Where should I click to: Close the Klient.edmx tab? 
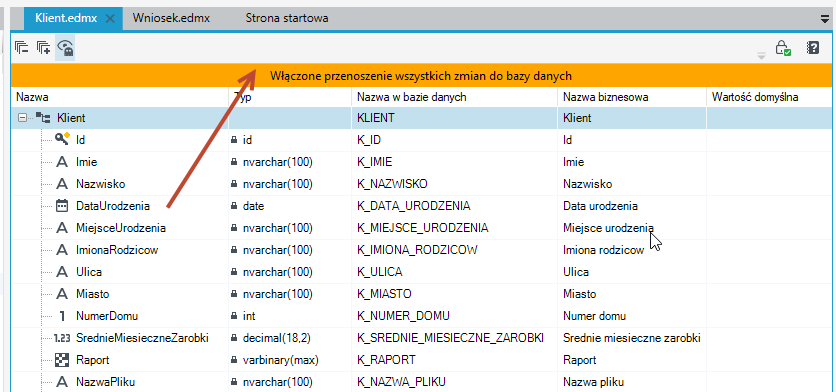point(110,18)
